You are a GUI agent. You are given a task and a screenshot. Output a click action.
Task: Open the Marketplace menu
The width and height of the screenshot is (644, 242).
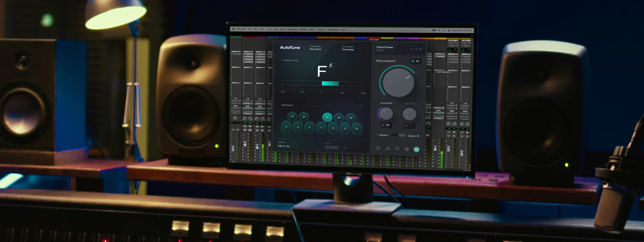333,30
